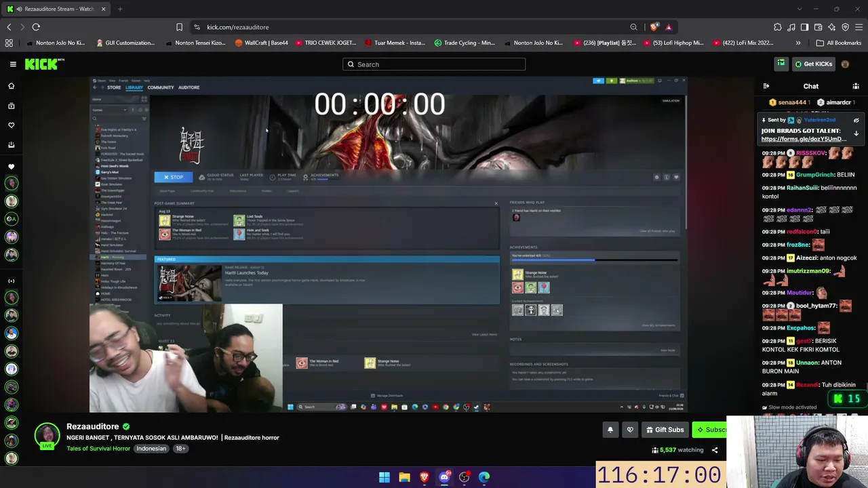Open the Trade Cycling bookmark
868x488 pixels.
(x=465, y=43)
